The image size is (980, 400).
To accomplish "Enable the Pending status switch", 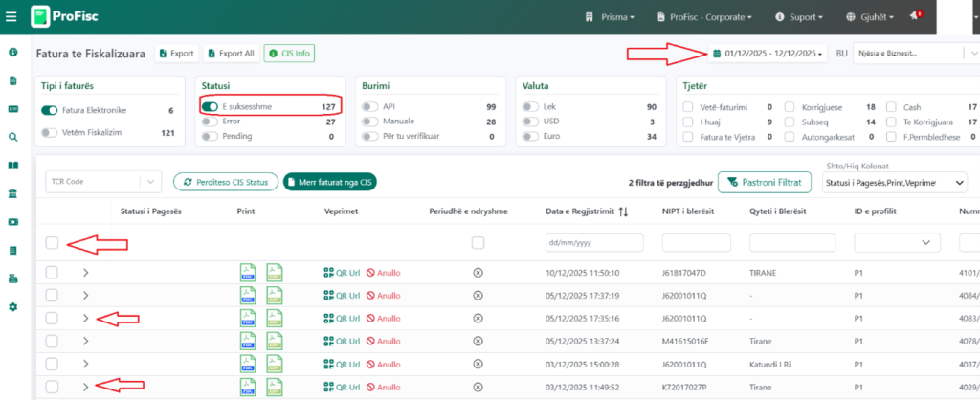I will click(210, 136).
